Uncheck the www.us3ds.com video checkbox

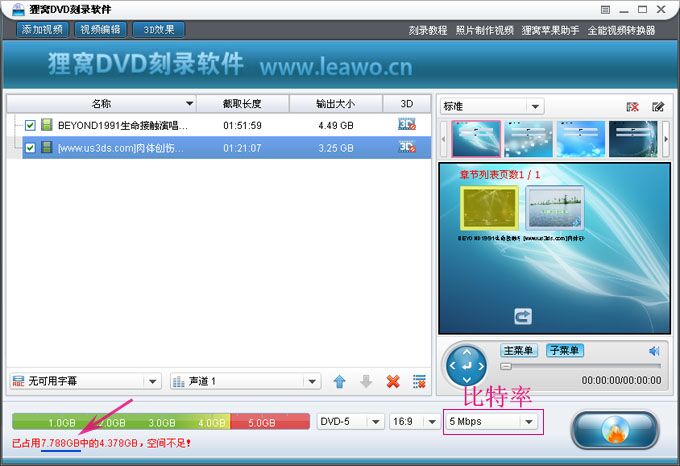pyautogui.click(x=30, y=148)
